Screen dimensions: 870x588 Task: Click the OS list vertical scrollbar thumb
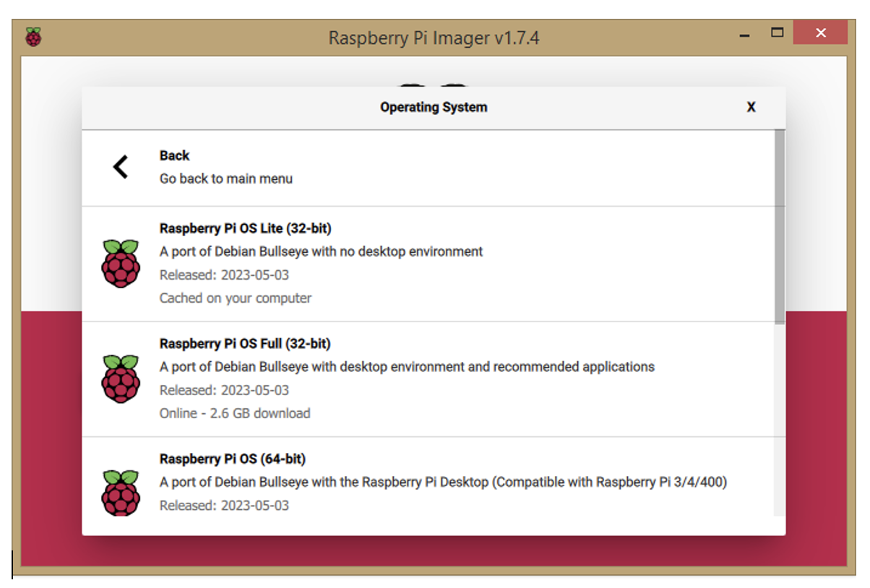pyautogui.click(x=779, y=227)
